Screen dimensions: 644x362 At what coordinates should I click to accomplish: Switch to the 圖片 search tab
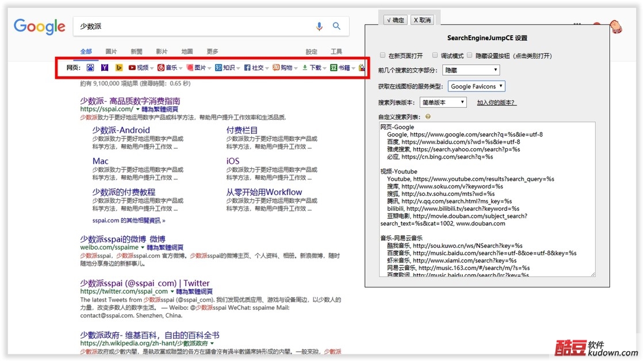point(112,51)
